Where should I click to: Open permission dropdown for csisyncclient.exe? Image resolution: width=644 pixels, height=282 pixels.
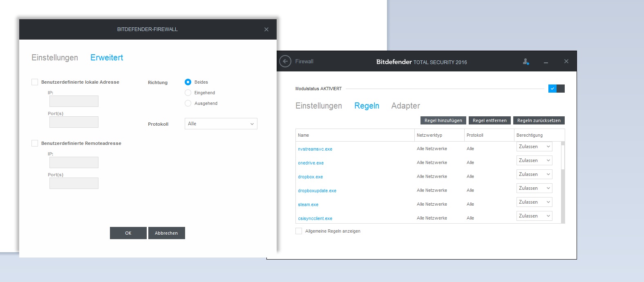point(534,216)
